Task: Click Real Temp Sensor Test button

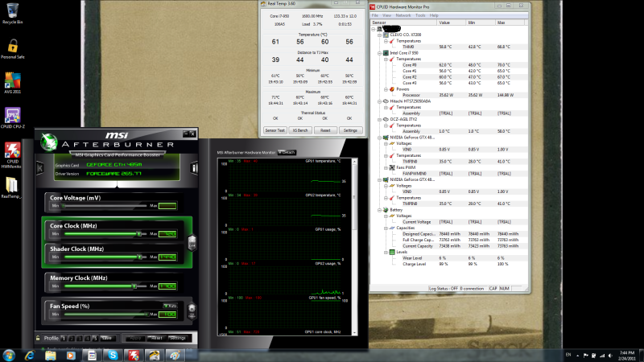Action: tap(275, 130)
